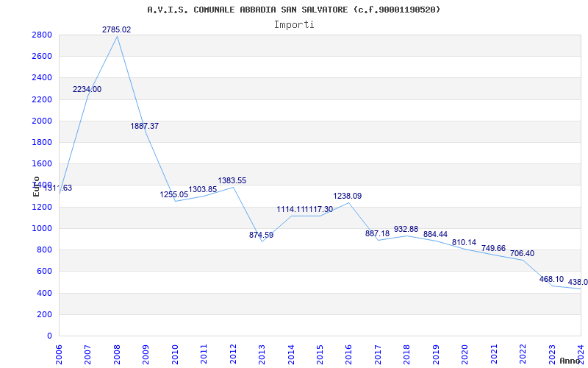Click the 2234.00 data label
This screenshot has width=588, height=368.
tap(87, 89)
